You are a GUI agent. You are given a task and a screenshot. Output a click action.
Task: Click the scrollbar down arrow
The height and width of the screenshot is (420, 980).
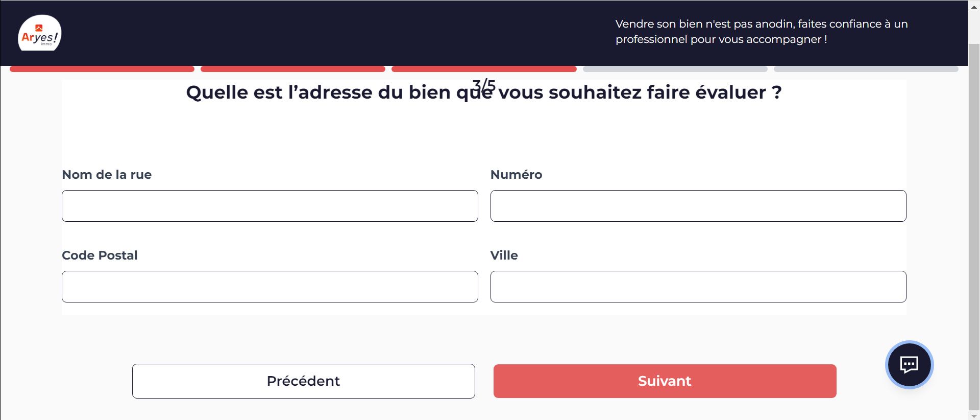pos(974,415)
